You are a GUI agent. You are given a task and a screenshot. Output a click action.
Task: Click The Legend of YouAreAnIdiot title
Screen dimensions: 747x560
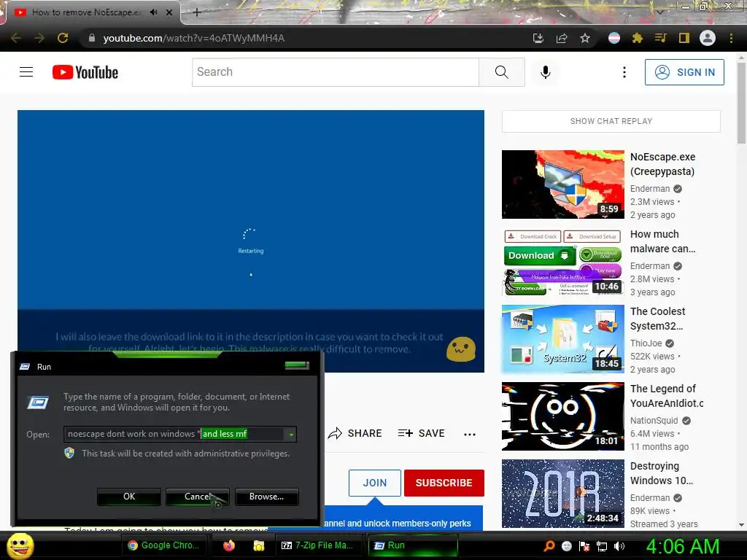click(x=667, y=396)
